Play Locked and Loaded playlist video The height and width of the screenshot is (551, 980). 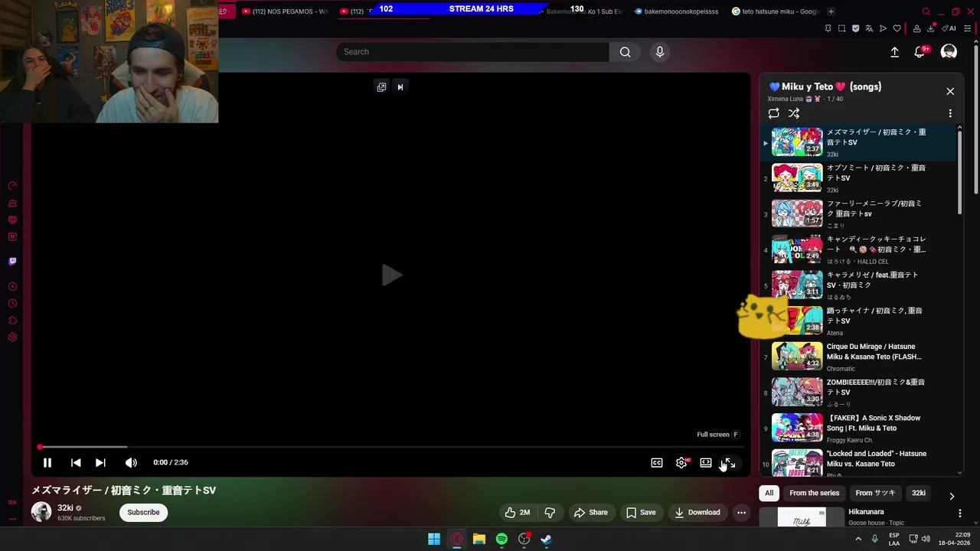pyautogui.click(x=857, y=463)
